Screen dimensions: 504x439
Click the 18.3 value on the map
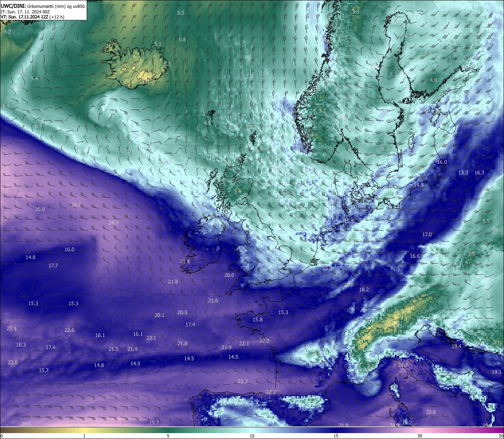[21, 345]
